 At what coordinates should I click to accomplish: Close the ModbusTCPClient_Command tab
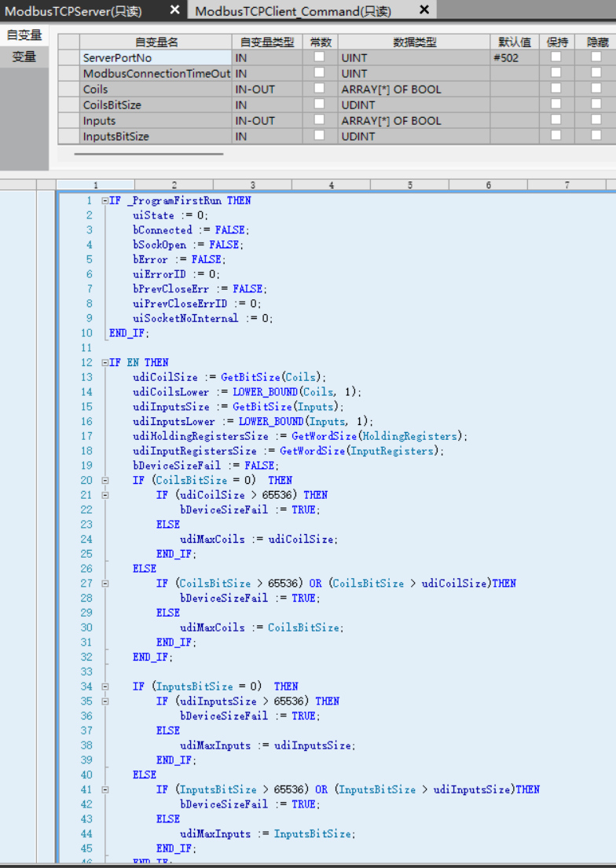pyautogui.click(x=424, y=9)
